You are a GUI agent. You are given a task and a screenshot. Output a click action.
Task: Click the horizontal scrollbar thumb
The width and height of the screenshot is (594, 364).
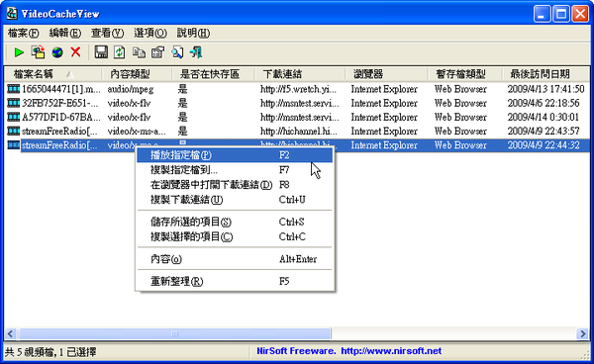tap(174, 333)
